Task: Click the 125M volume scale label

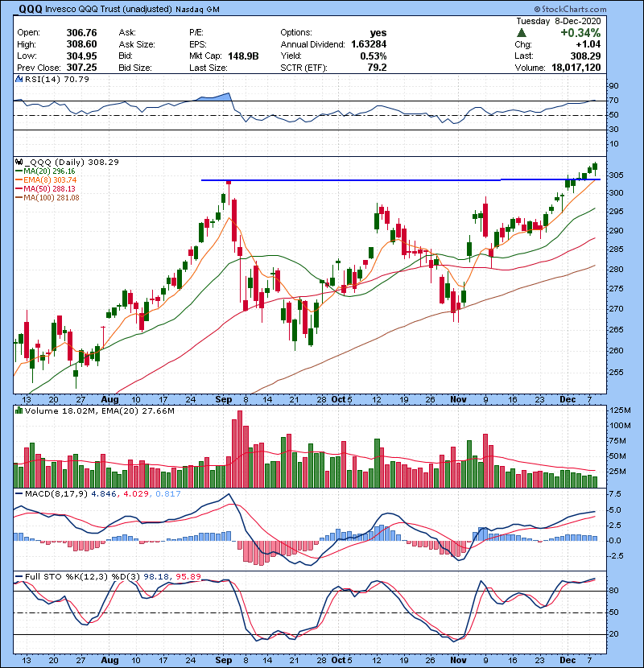Action: (x=620, y=410)
